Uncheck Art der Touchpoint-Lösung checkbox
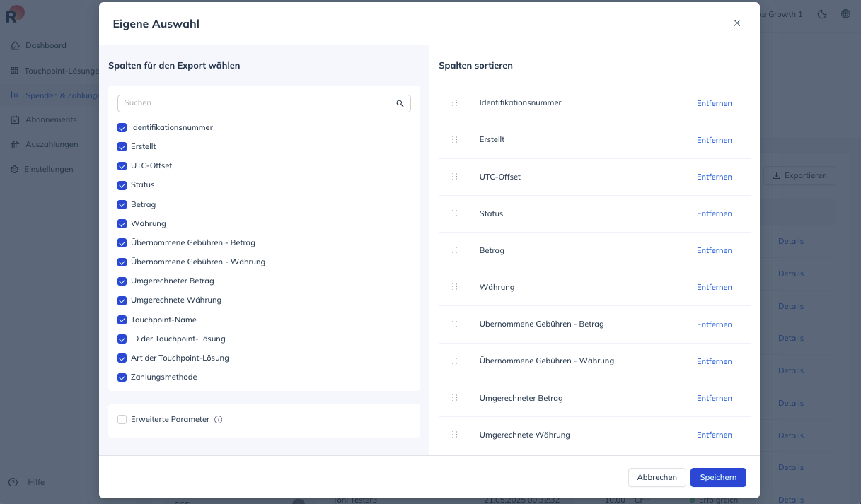 122,358
